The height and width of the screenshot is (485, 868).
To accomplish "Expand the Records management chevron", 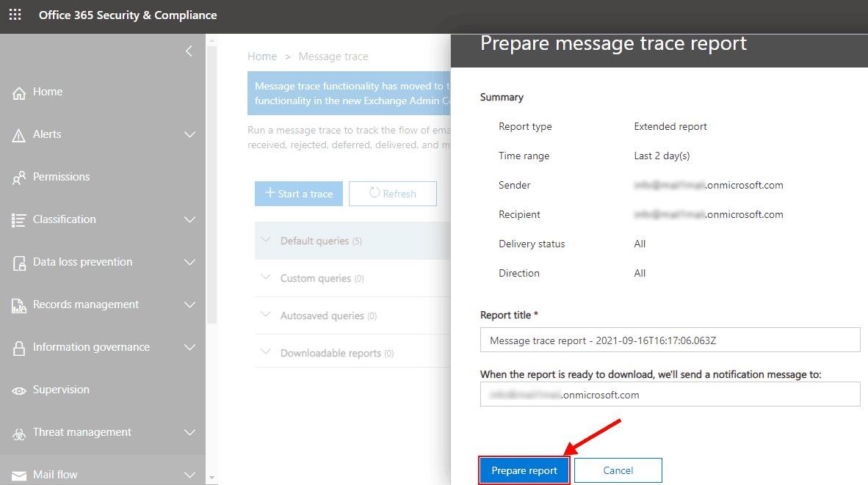I will pyautogui.click(x=189, y=305).
